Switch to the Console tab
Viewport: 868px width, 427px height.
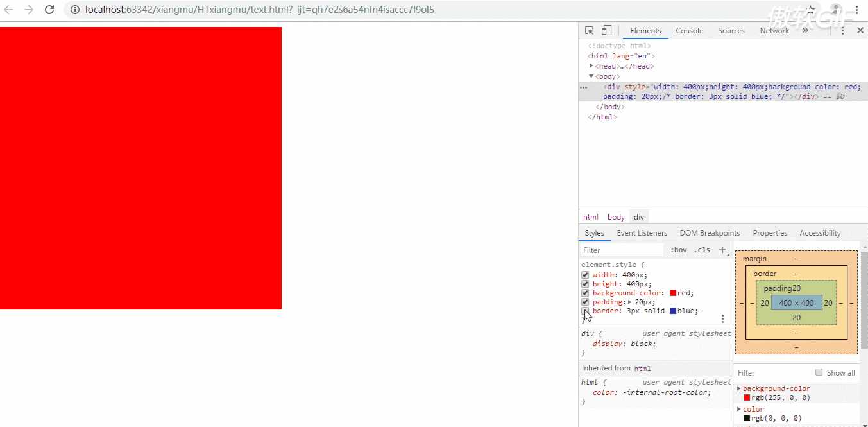click(690, 31)
